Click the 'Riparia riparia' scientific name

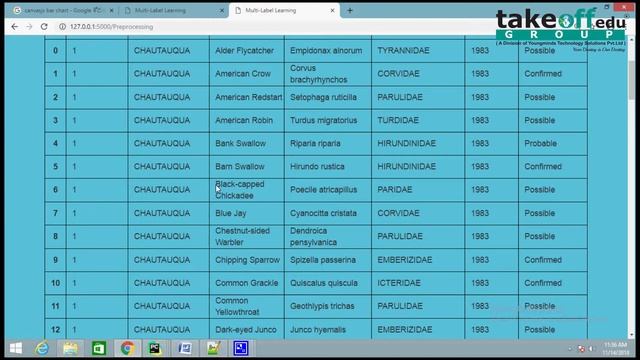[315, 144]
